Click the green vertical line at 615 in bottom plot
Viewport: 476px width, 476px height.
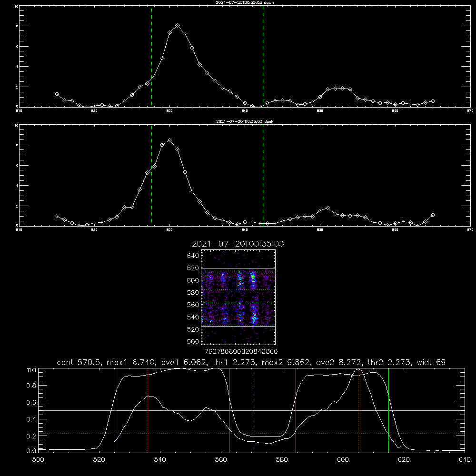(x=388, y=410)
